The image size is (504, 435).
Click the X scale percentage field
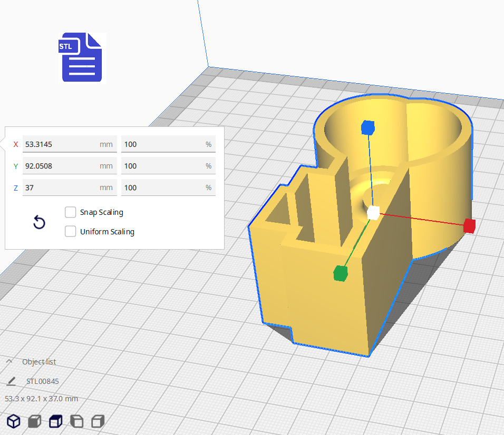tap(163, 144)
